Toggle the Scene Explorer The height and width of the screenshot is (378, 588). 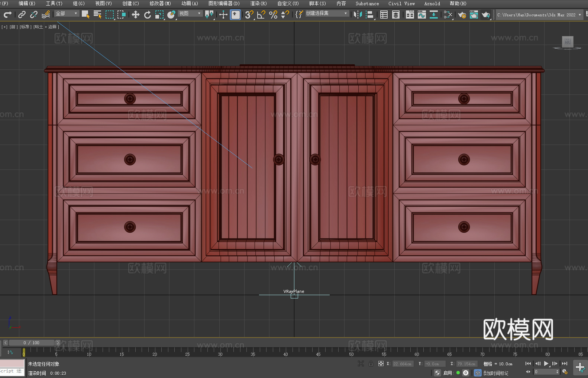click(384, 14)
